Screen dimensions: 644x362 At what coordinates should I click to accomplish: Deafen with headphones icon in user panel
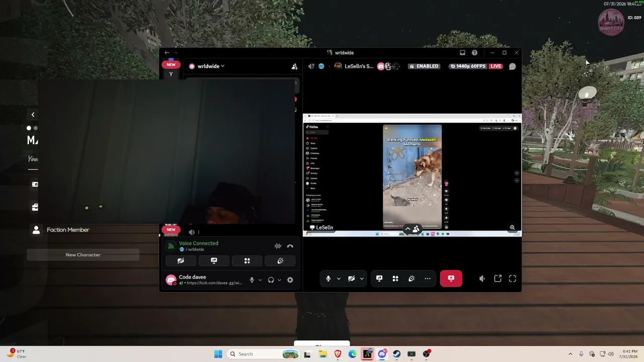click(x=271, y=280)
